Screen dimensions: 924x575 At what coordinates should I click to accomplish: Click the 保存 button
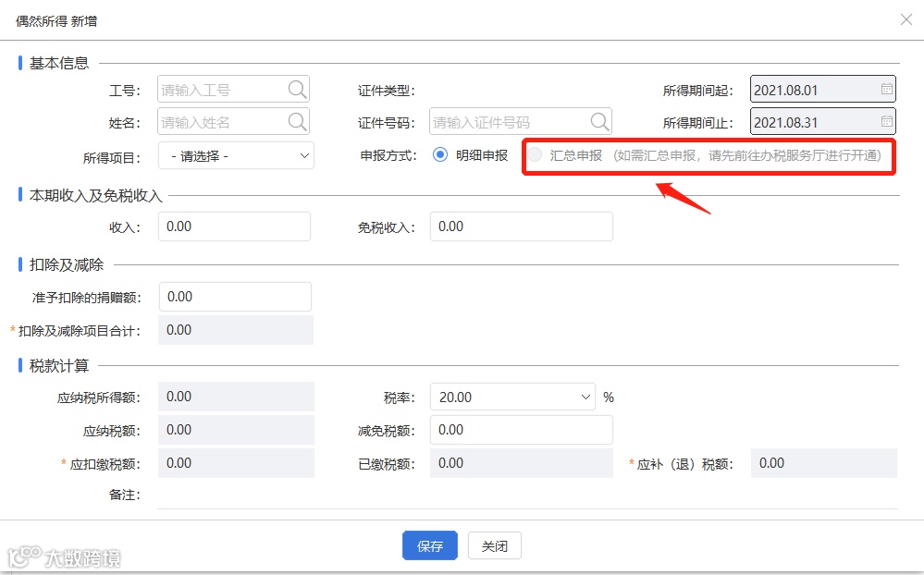pyautogui.click(x=430, y=545)
